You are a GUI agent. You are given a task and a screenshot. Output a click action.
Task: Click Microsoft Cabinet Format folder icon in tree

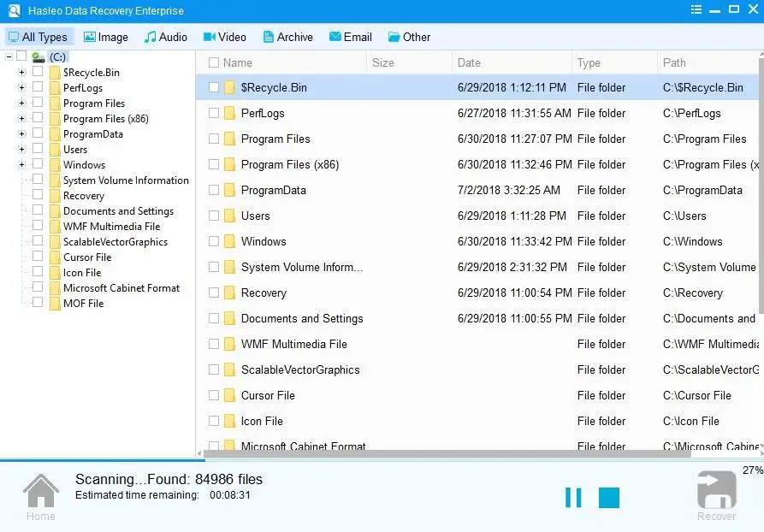(55, 288)
